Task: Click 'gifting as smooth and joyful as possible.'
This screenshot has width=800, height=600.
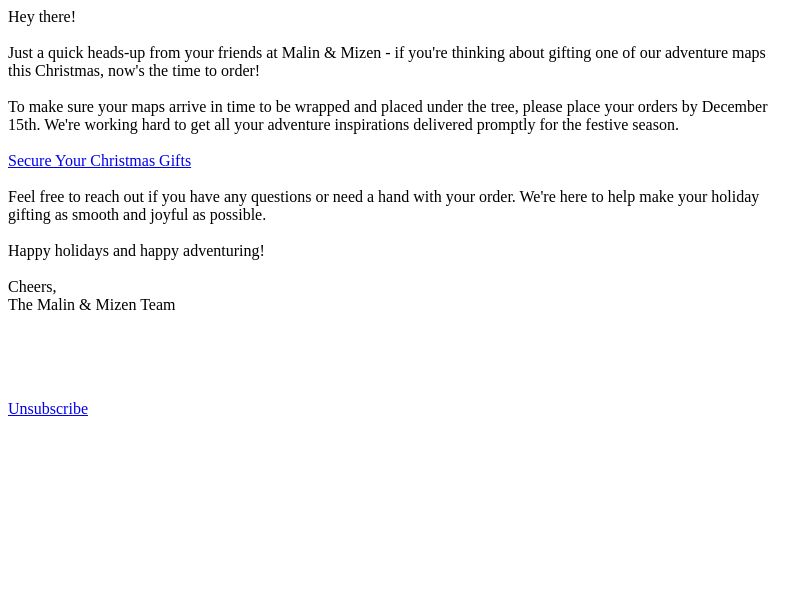Action: [137, 215]
